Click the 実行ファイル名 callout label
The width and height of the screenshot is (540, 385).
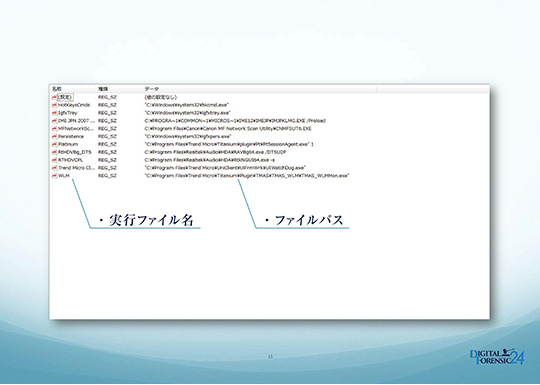click(x=146, y=220)
